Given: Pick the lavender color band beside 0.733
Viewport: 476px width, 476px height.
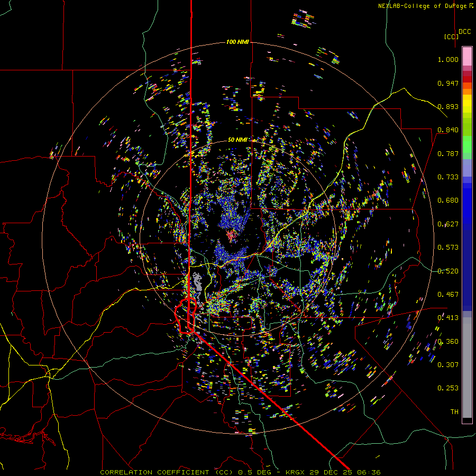Looking at the screenshot, I should point(467,168).
